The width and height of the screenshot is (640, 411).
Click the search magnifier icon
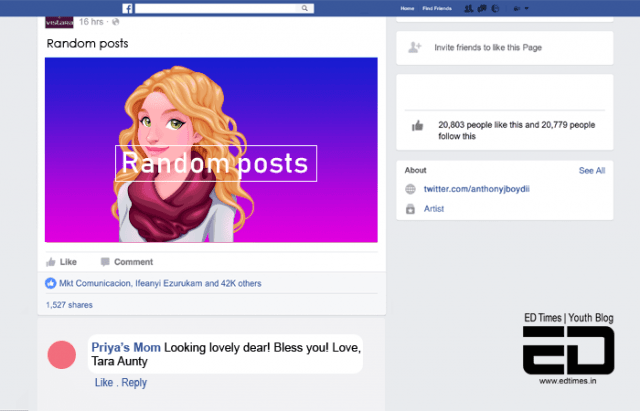click(x=305, y=8)
